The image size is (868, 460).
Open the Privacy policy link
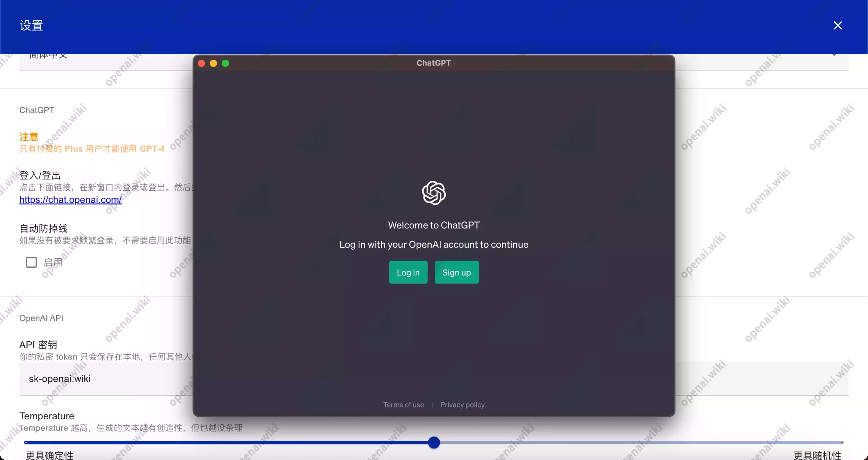(462, 405)
